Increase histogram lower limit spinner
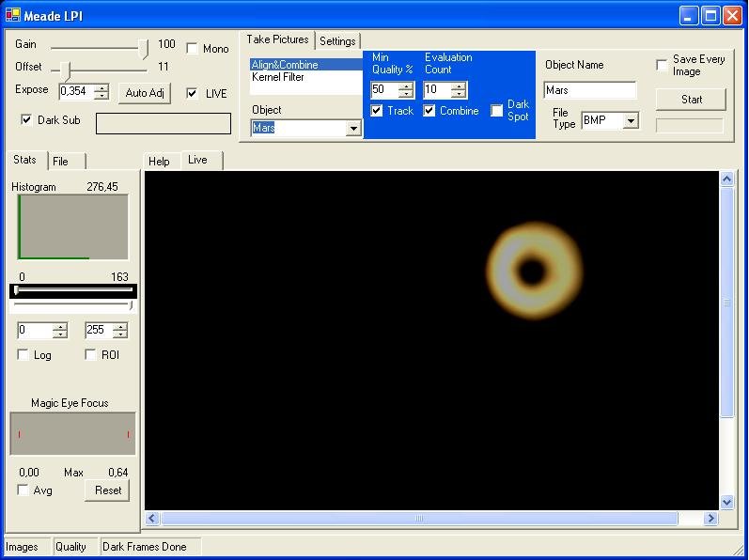The width and height of the screenshot is (749, 560). coord(60,327)
